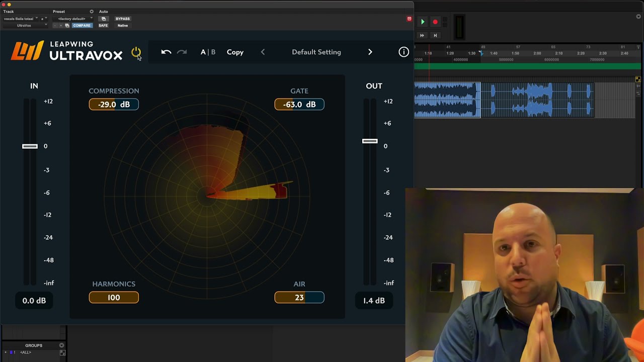The height and width of the screenshot is (362, 644).
Task: Click the green marker ruler bar
Action: [x=527, y=66]
